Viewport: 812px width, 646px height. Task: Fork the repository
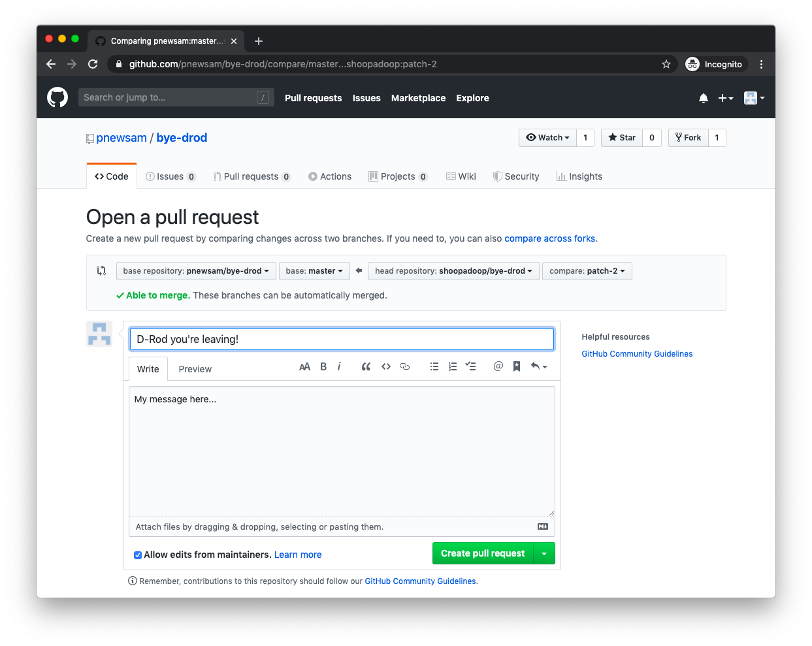coord(689,138)
